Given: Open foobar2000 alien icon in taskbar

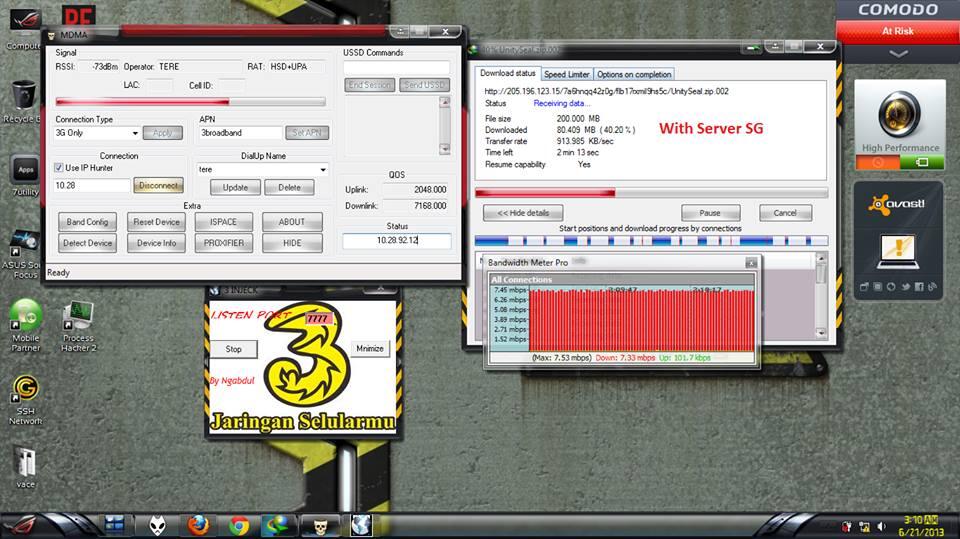Looking at the screenshot, I should [x=158, y=525].
